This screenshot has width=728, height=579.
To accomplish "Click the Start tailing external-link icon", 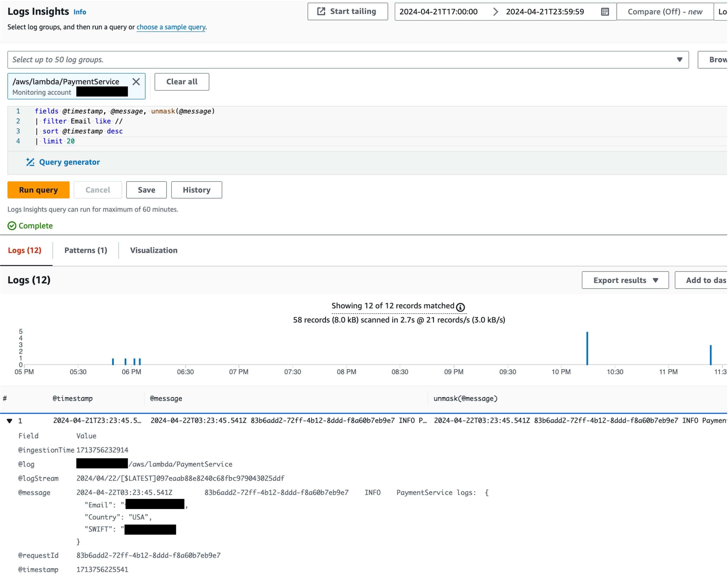I will pyautogui.click(x=320, y=11).
